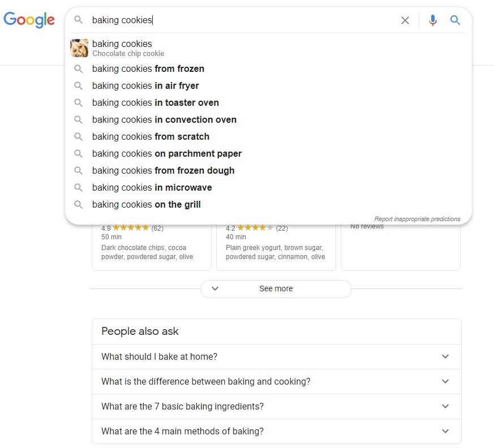Expand recipes with See more button
Screen dimensions: 494x448
click(x=276, y=288)
